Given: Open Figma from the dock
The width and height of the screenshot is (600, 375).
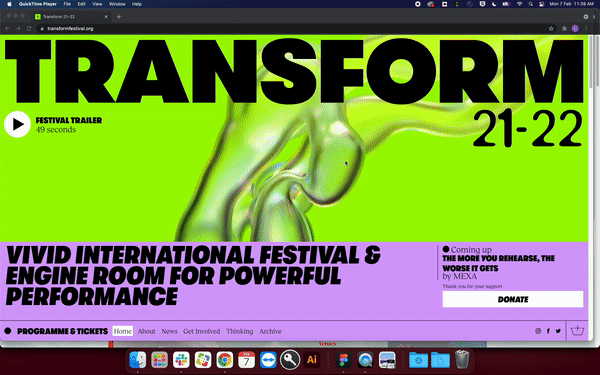Looking at the screenshot, I should point(343,360).
